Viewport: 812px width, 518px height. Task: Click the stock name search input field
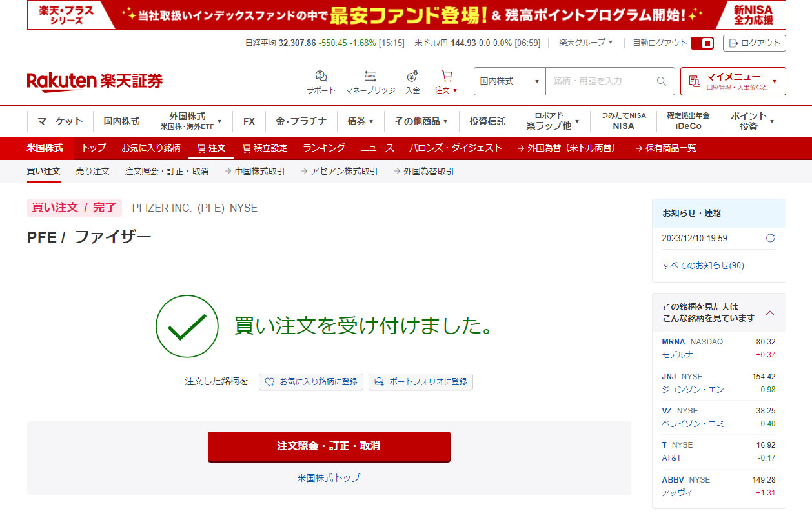pos(600,81)
